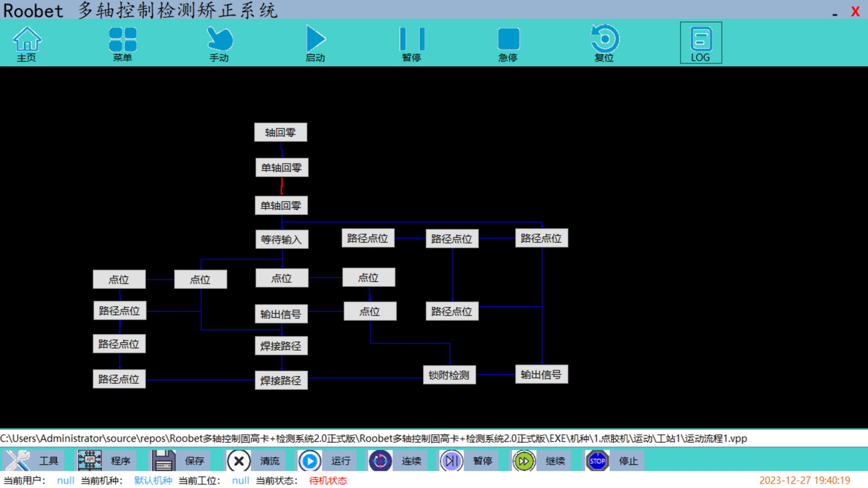This screenshot has height=488, width=868.
Task: Click the 清流 button label
Action: (x=270, y=461)
